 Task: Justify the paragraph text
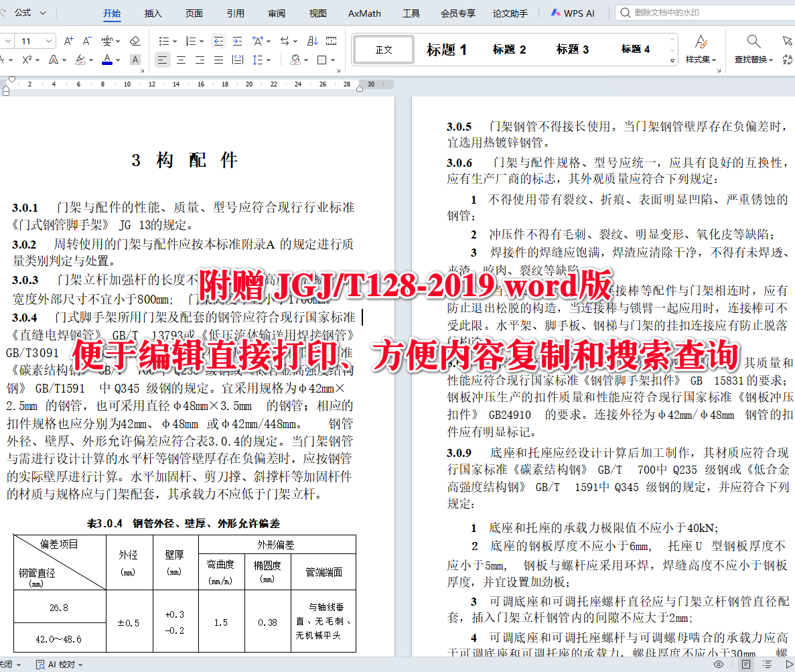[218, 60]
